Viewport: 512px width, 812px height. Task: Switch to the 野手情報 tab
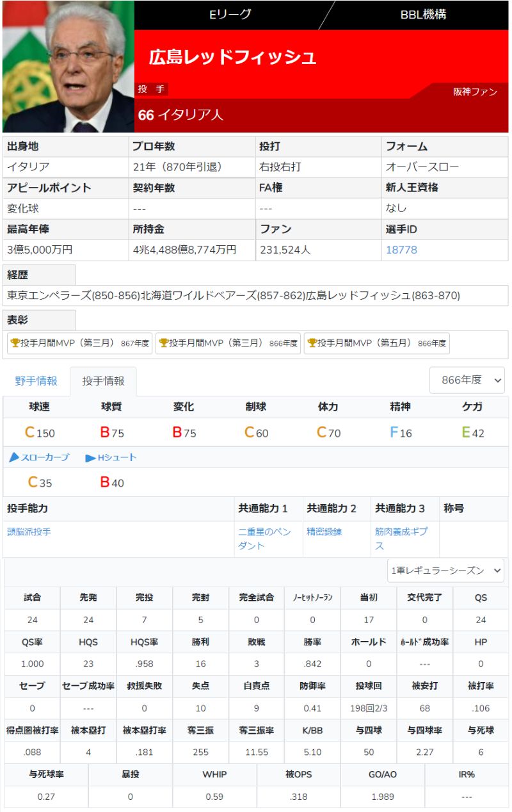coord(36,381)
